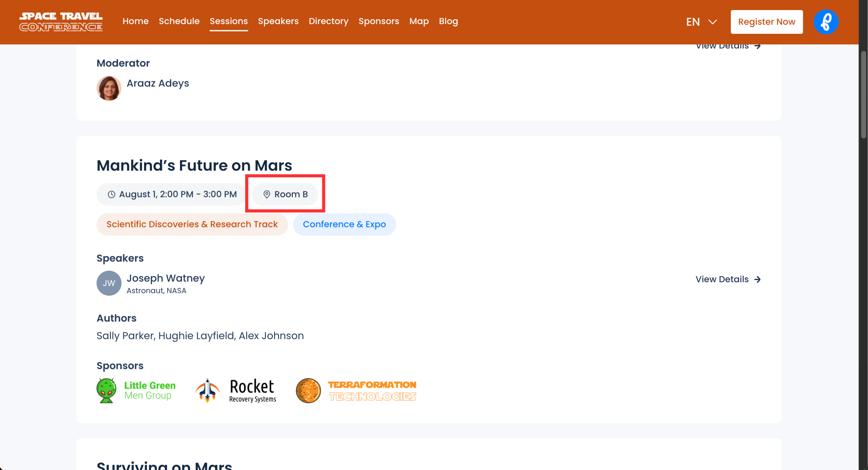This screenshot has width=868, height=470.
Task: Select the Sessions menu item
Action: tap(229, 21)
